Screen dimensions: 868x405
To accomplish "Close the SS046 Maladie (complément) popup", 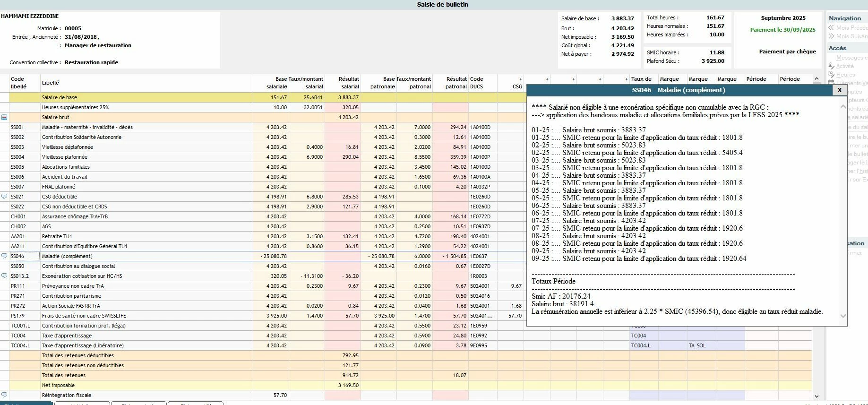I will click(x=839, y=90).
